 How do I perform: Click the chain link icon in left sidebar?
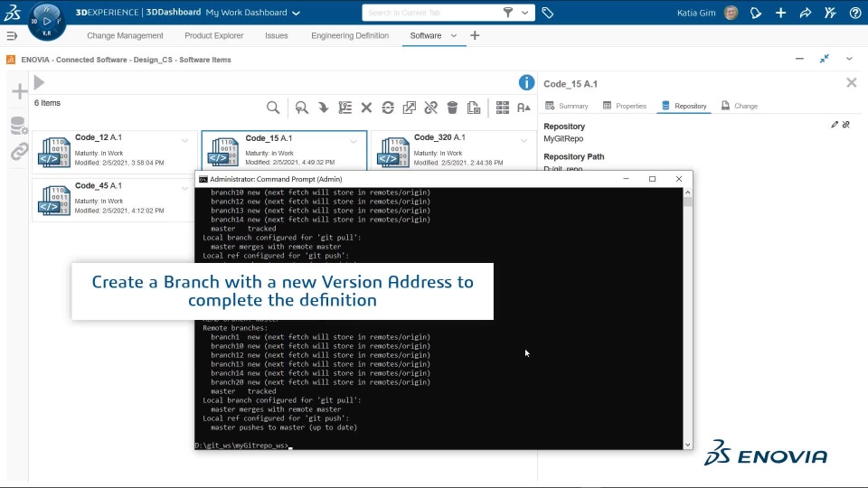pos(19,152)
